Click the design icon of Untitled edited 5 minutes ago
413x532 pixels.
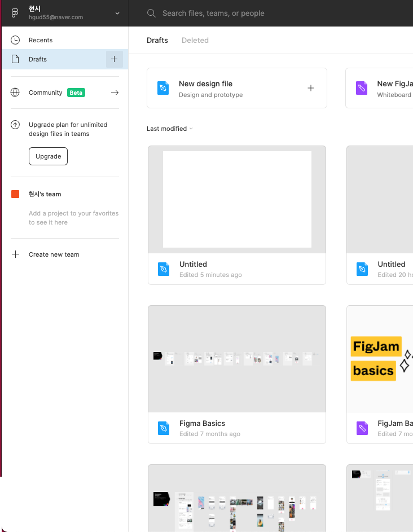click(164, 269)
